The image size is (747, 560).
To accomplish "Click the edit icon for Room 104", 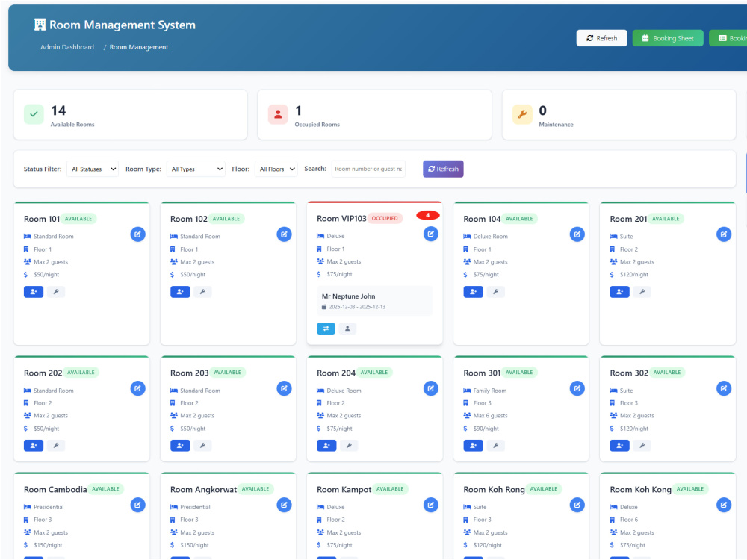I will tap(577, 234).
